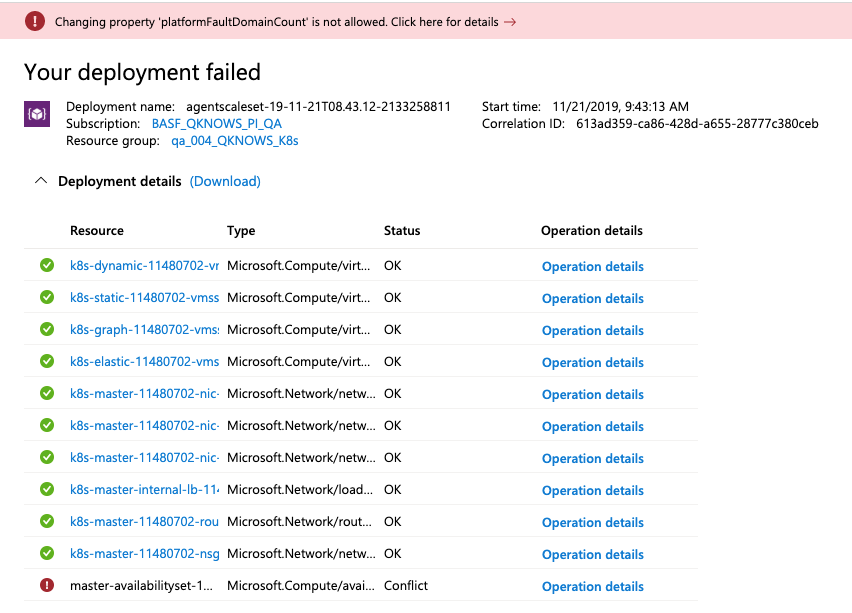Viewport: 852px width, 613px height.
Task: Select deployment name 'agentscaleset-19-11-21T08.43.12-2133258811'
Action: point(318,107)
